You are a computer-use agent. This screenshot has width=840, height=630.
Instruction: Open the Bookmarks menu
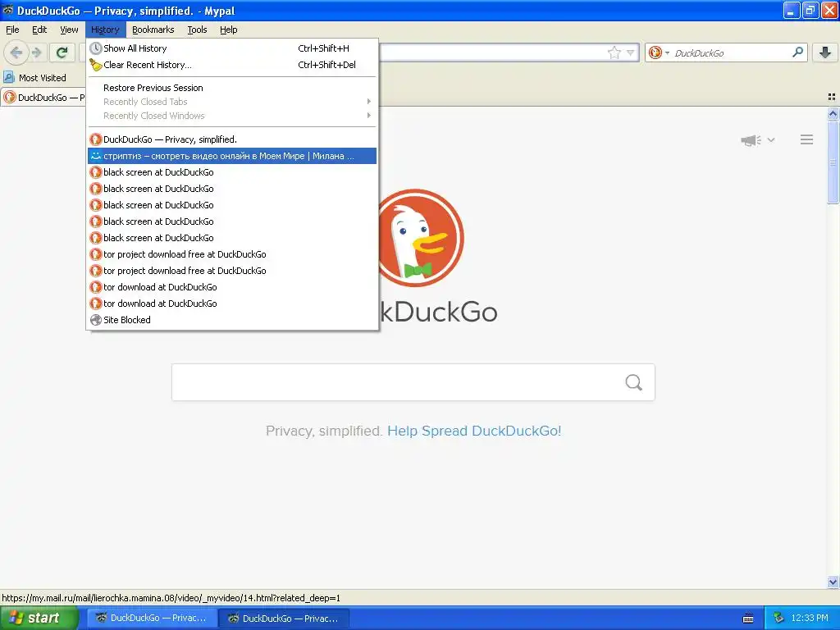click(x=153, y=30)
